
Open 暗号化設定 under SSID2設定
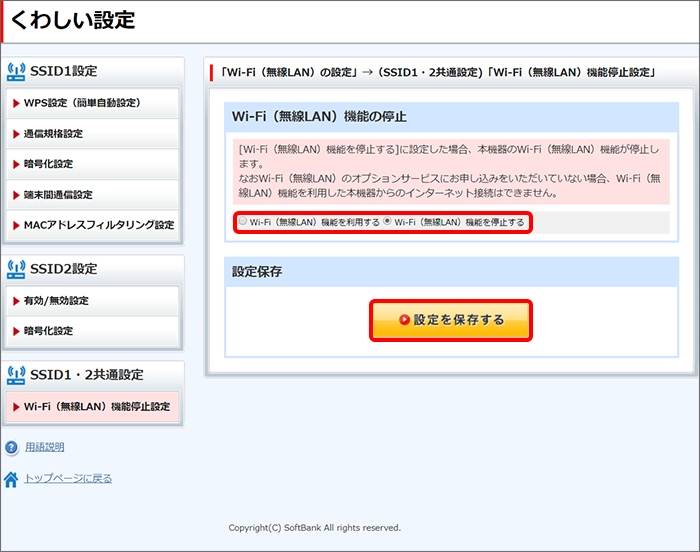(92, 331)
